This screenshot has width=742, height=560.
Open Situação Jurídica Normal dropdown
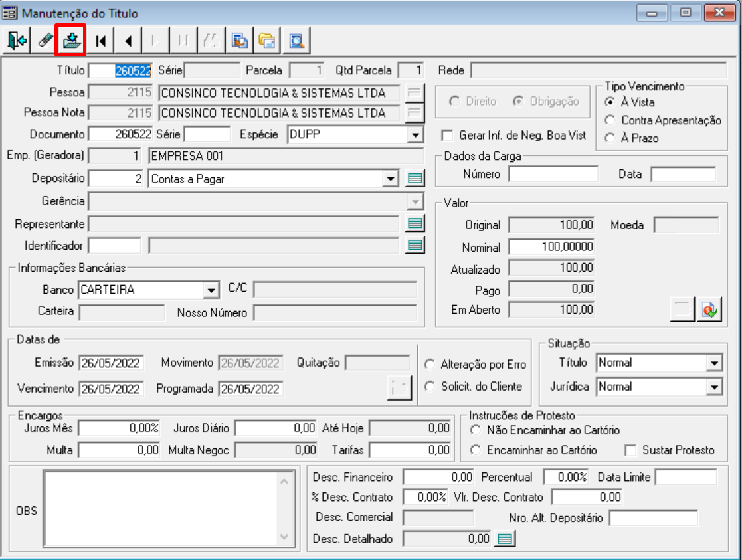[x=714, y=387]
